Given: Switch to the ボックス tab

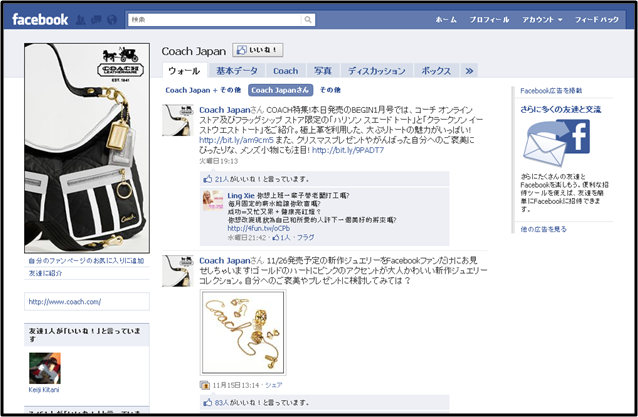Looking at the screenshot, I should 436,71.
